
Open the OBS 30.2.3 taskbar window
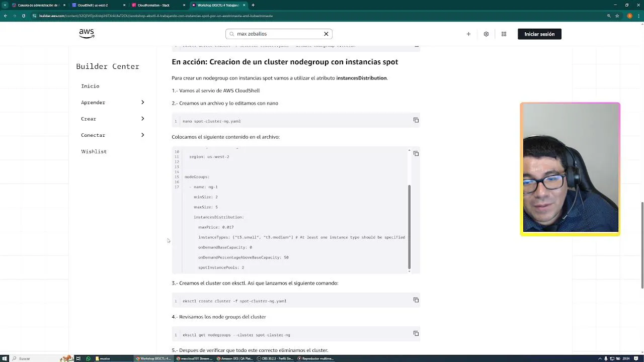pyautogui.click(x=274, y=358)
